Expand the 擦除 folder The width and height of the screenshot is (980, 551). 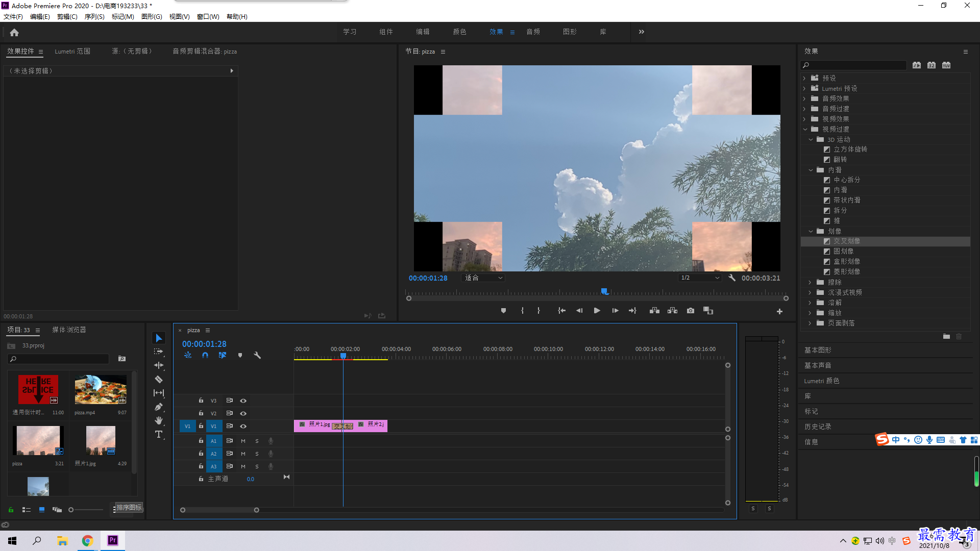tap(810, 283)
